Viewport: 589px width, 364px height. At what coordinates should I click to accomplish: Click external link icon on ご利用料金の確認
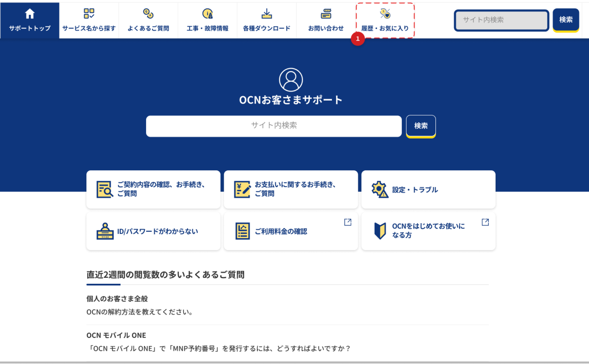[348, 222]
